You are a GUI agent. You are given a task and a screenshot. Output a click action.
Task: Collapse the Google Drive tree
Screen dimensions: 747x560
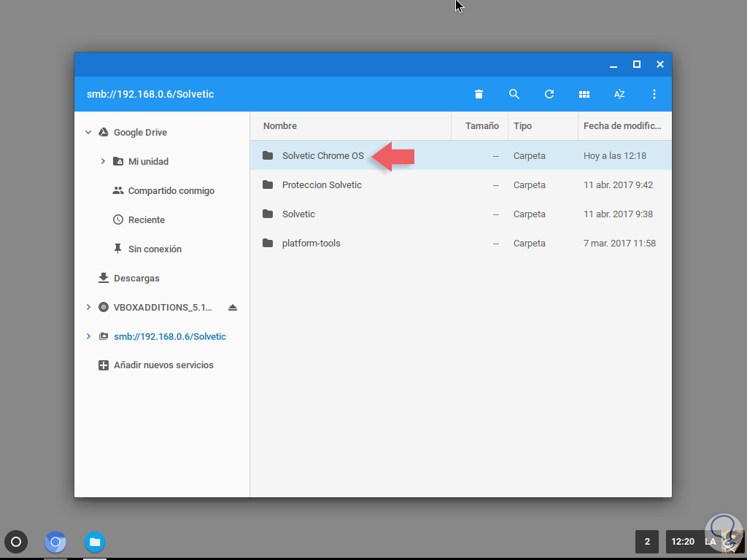88,133
